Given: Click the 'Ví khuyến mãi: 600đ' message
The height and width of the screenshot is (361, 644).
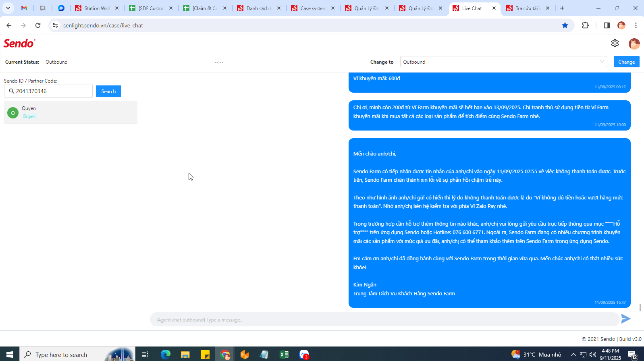Looking at the screenshot, I should point(489,82).
